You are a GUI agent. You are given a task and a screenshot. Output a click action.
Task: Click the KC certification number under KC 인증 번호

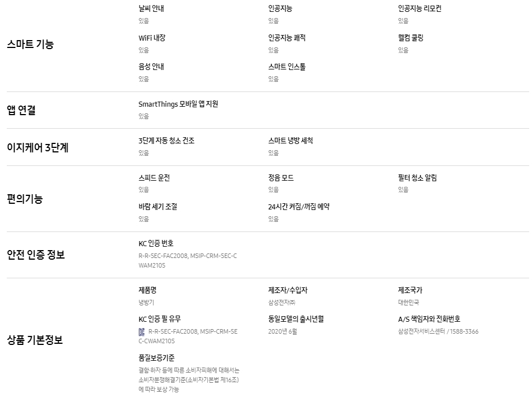pos(187,260)
